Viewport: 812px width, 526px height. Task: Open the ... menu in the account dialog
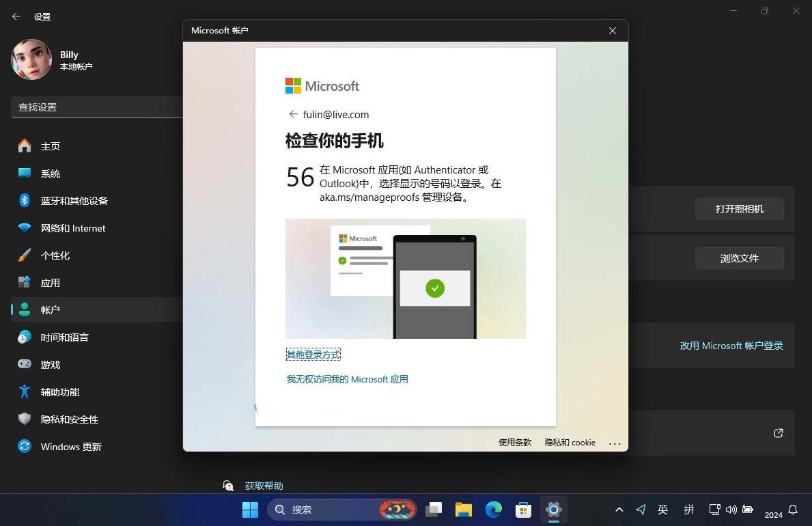click(x=615, y=443)
